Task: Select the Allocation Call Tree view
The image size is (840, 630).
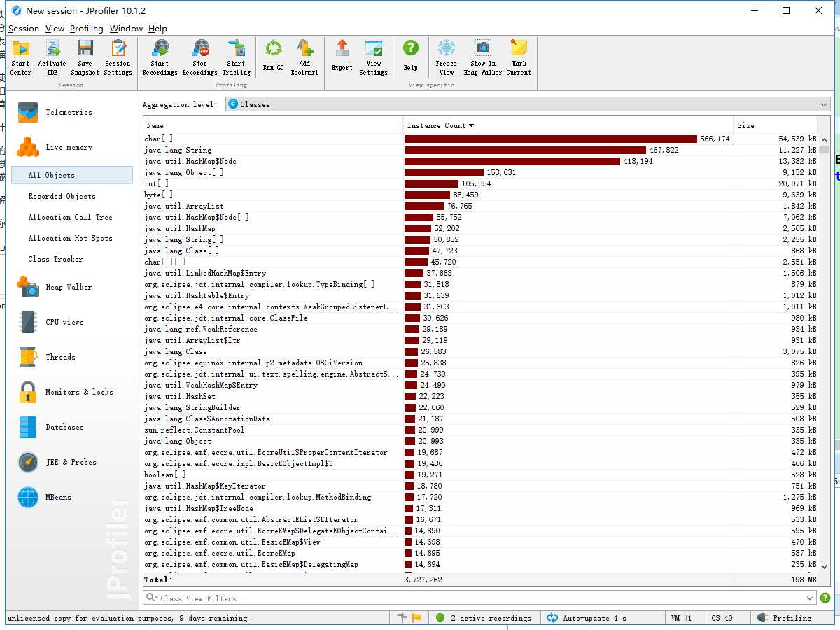Action: tap(72, 217)
